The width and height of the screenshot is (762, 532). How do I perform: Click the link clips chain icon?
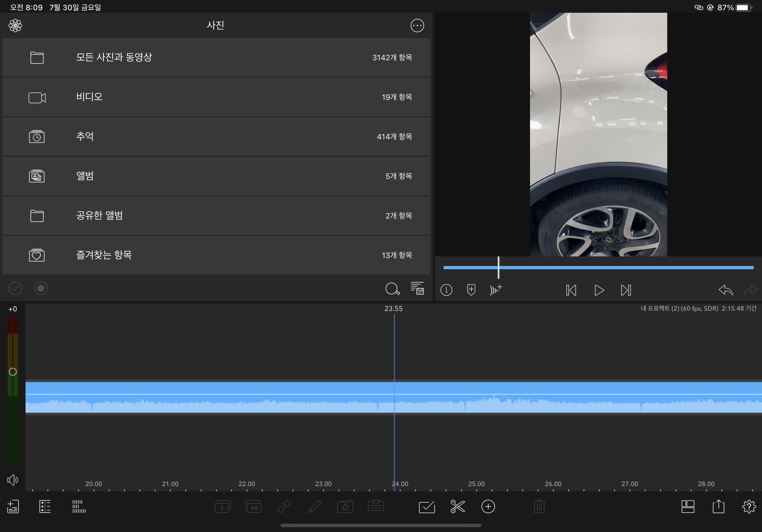tap(284, 506)
